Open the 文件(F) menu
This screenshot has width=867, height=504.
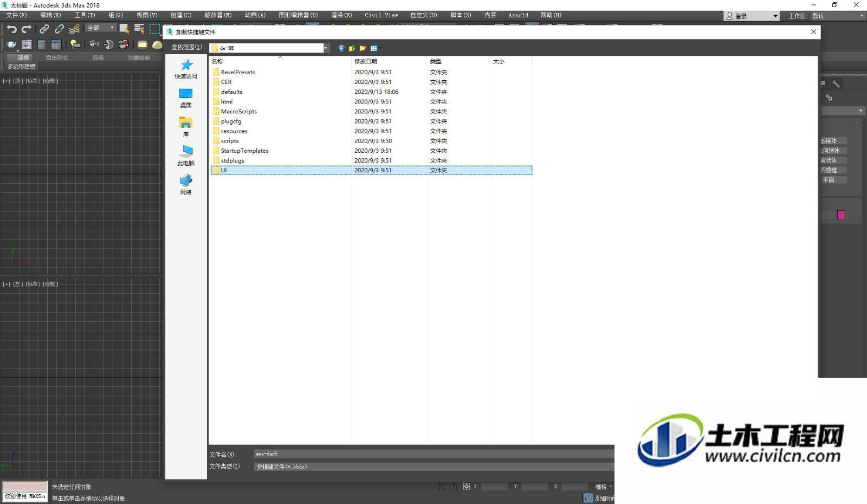[x=16, y=15]
